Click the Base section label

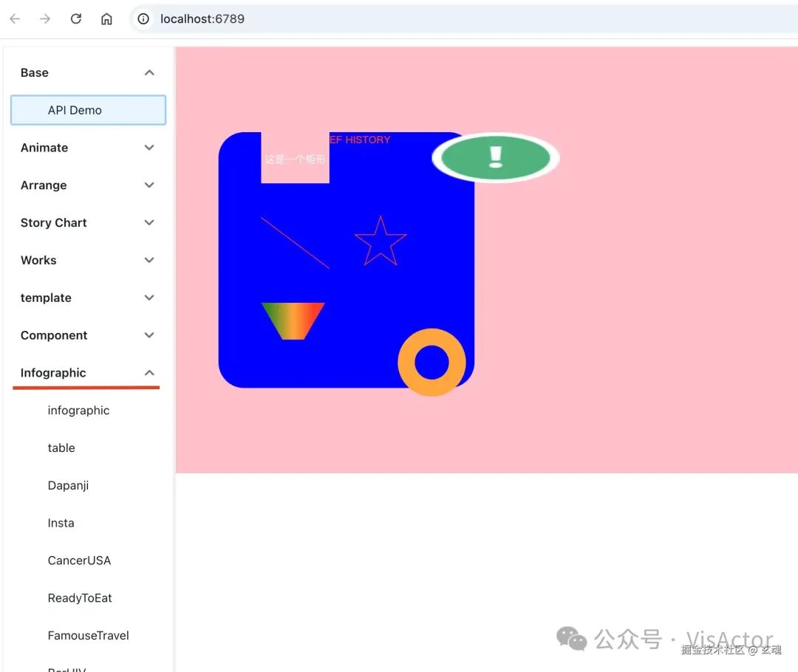point(35,73)
